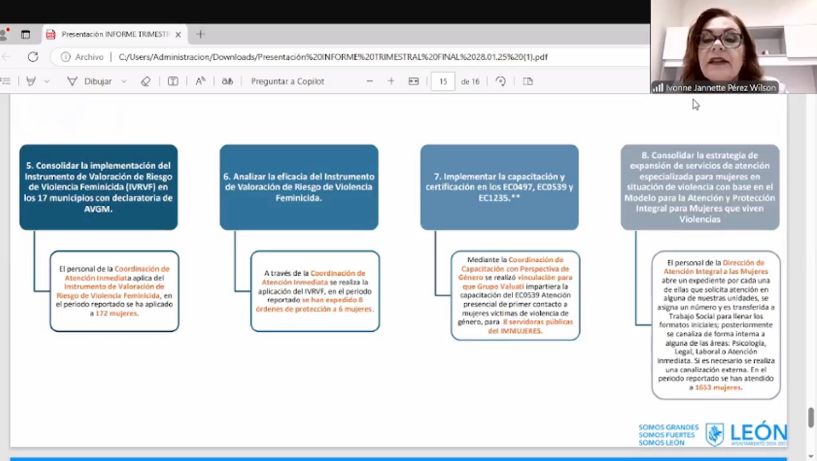Screen dimensions: 817x461
Task: Switch to the Presentación INFORME TRIMESTRAL tab
Action: click(x=108, y=34)
